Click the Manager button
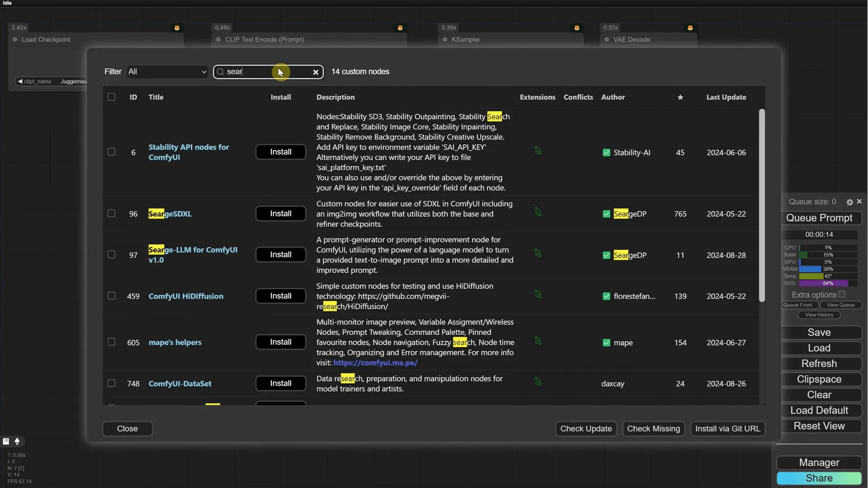The image size is (868, 488). pos(819,463)
